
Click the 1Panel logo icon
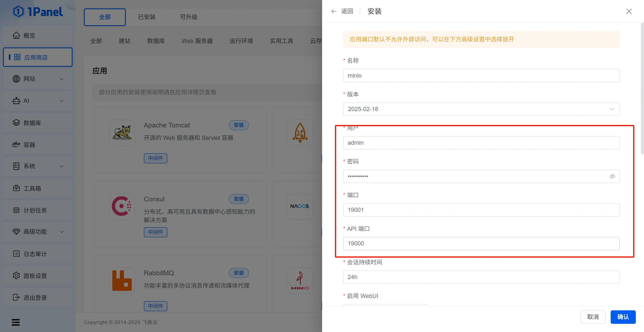point(18,12)
